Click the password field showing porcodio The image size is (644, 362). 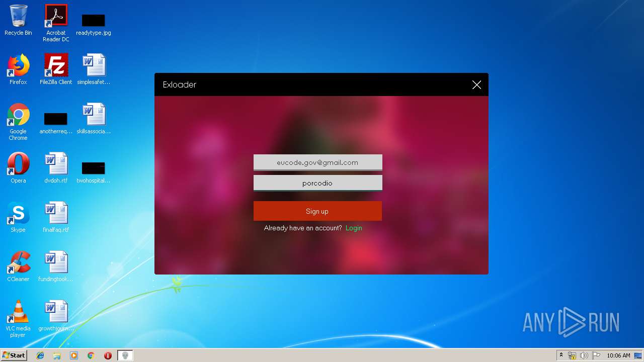coord(317,183)
